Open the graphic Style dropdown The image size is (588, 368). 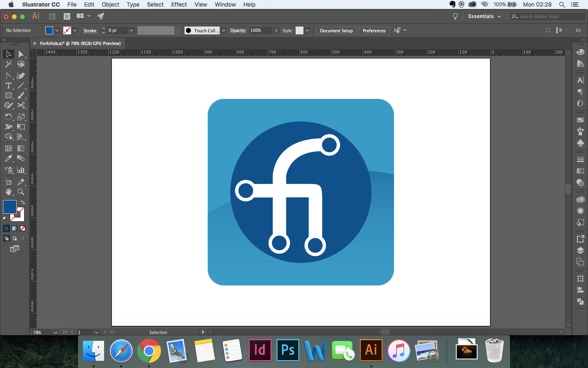(307, 31)
